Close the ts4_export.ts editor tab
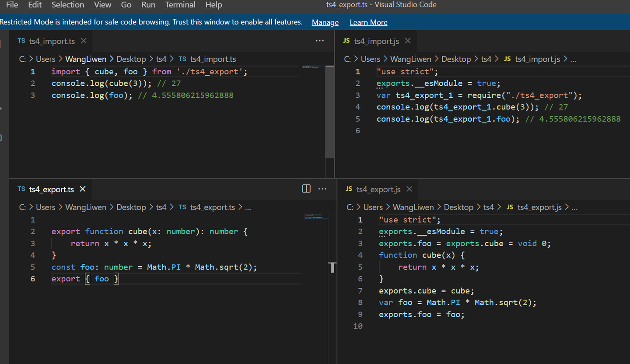 (x=83, y=189)
